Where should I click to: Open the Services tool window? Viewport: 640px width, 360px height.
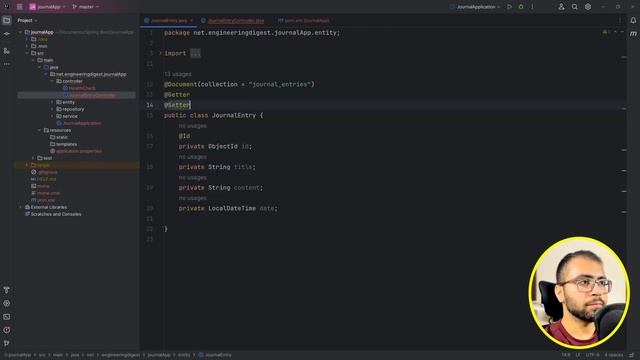pyautogui.click(x=7, y=303)
